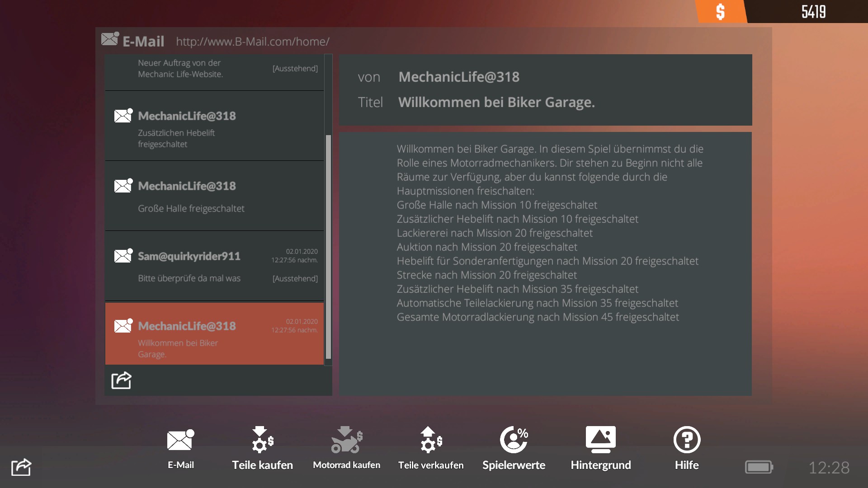
Task: Click the email list scrollbar
Action: click(x=328, y=247)
